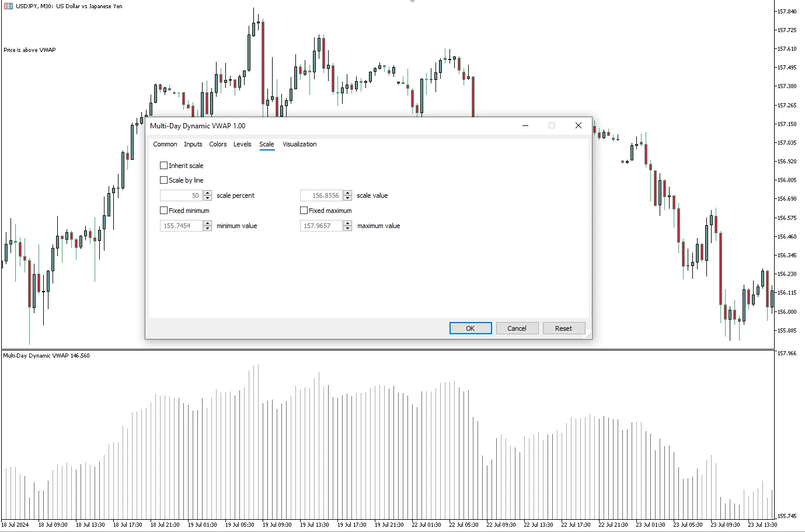Go to the Colors tab

click(218, 144)
